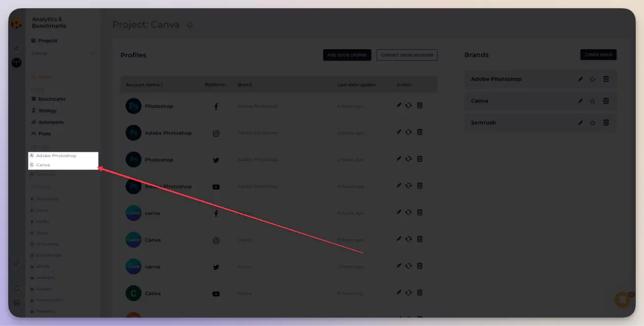Screen dimensions: 644x326
Task: Refresh data for Photoshop Facebook profile
Action: point(409,105)
